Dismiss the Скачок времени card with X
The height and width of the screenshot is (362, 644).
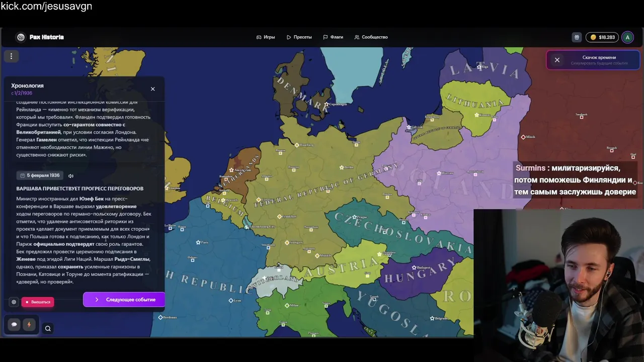[557, 60]
